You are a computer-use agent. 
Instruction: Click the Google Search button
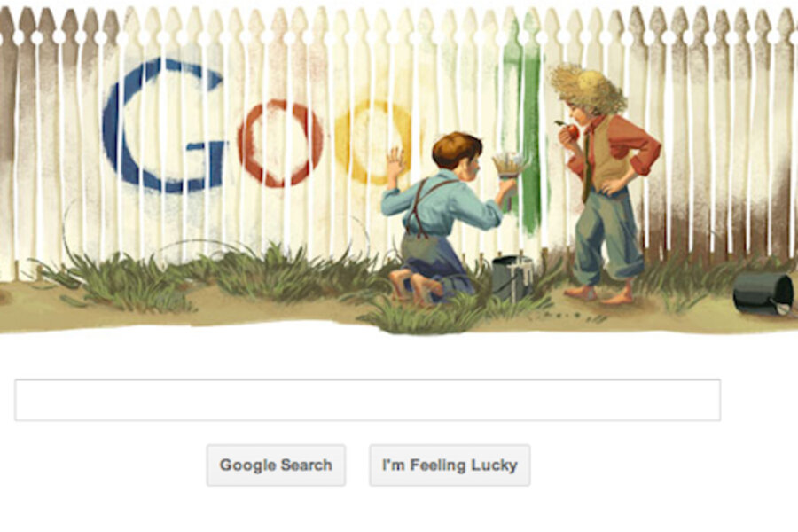(x=276, y=465)
